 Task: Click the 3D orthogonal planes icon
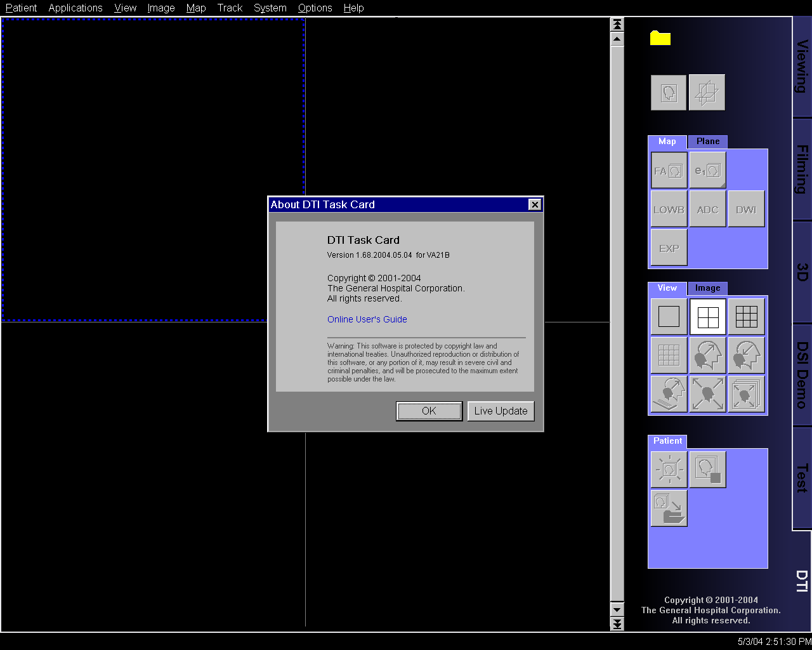(707, 93)
